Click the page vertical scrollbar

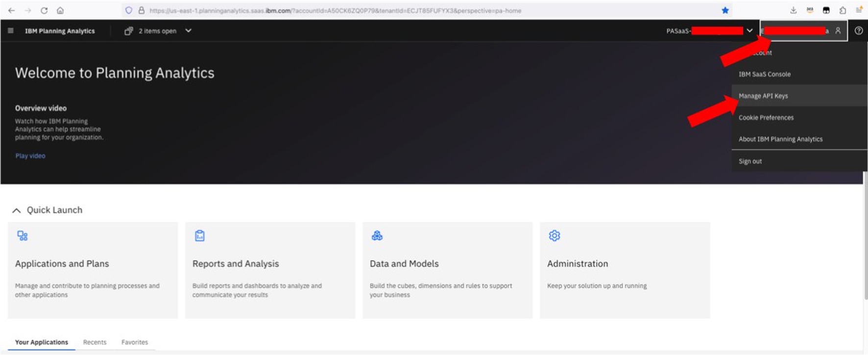865,235
